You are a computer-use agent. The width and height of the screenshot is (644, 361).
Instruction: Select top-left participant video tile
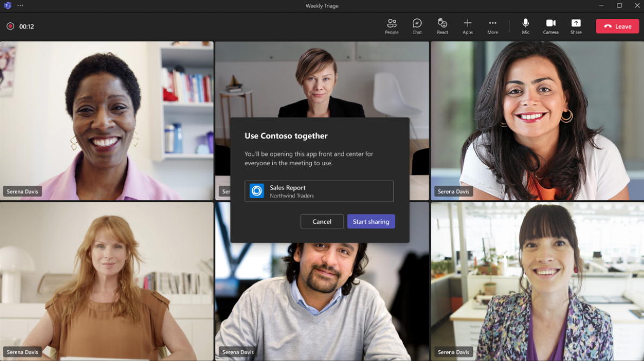[x=107, y=120]
